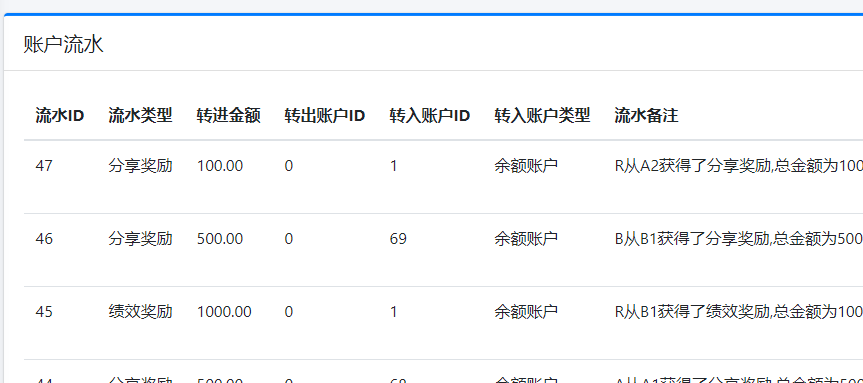The width and height of the screenshot is (863, 383).
Task: Select the amount 500.00 in row 46
Action: click(220, 239)
